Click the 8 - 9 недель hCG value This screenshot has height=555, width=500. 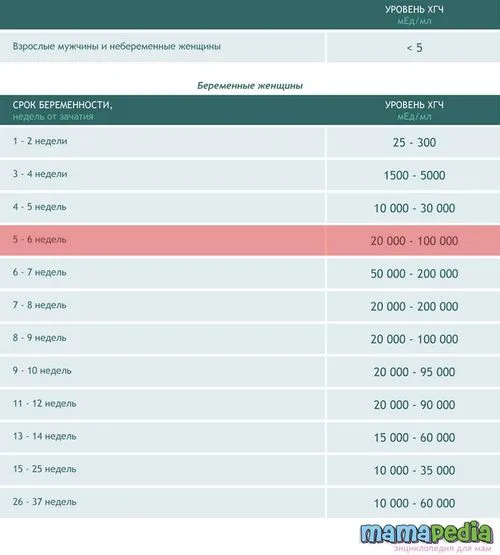(x=414, y=339)
